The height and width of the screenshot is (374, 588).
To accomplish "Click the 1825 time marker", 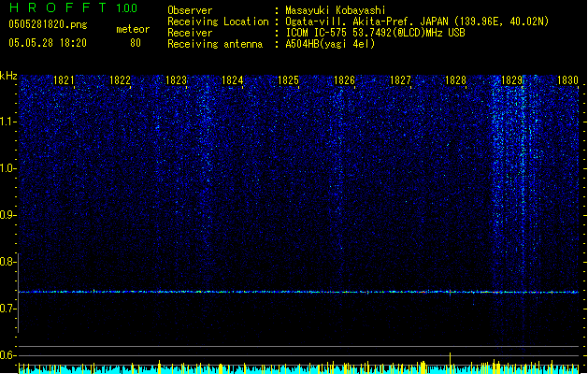I will pyautogui.click(x=288, y=80).
